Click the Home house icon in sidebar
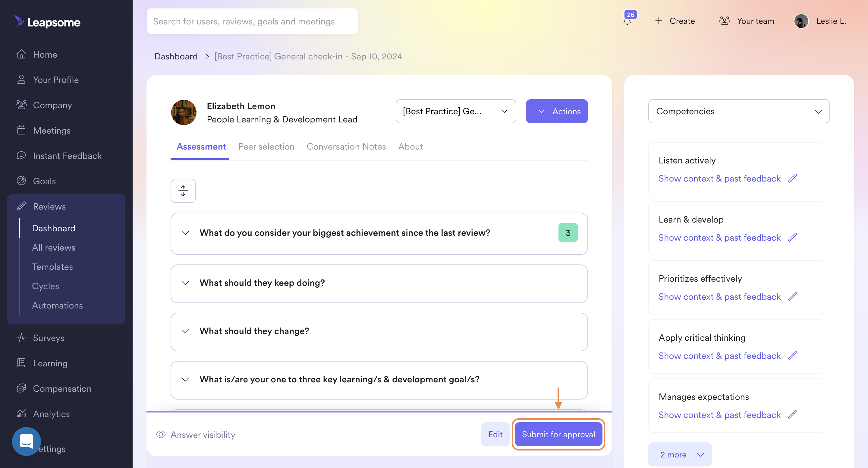Viewport: 868px width, 468px height. 21,54
